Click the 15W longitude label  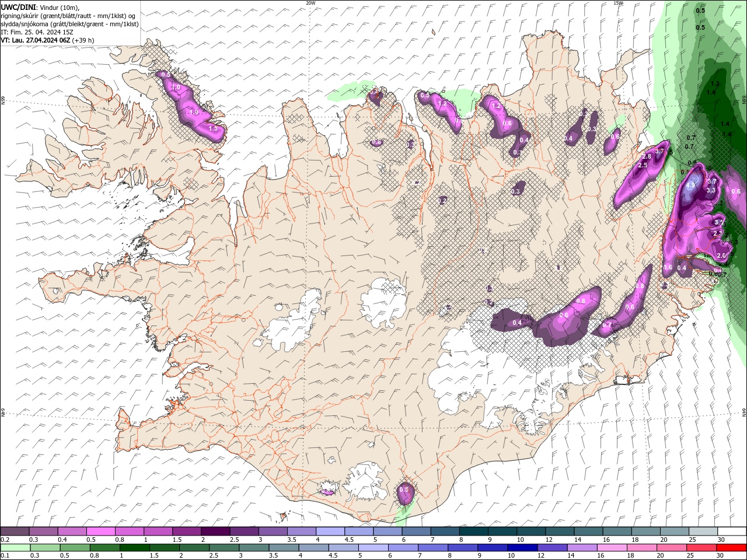click(x=618, y=3)
